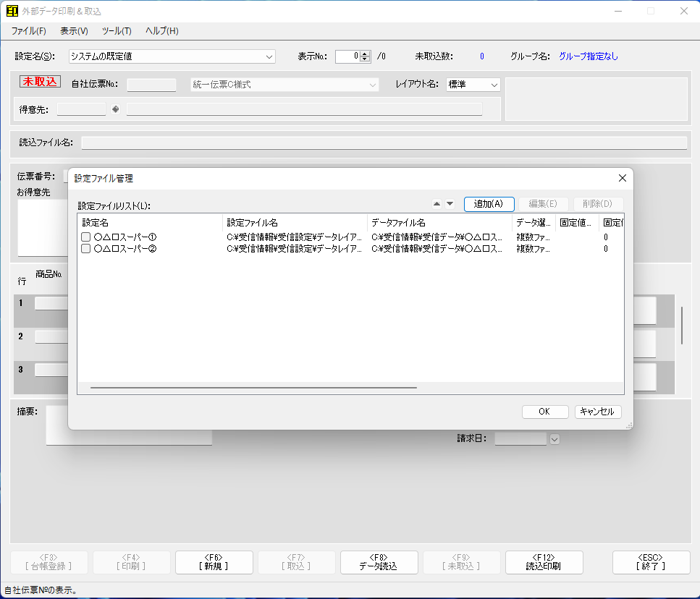Click setting file path in ○△□スーパー① row
Screen dimensions: 700x599
294,237
